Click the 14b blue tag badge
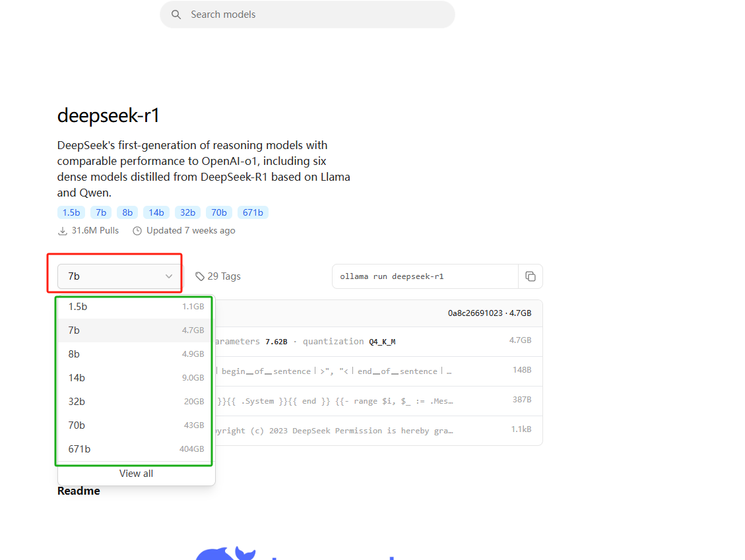The width and height of the screenshot is (745, 560). 156,212
